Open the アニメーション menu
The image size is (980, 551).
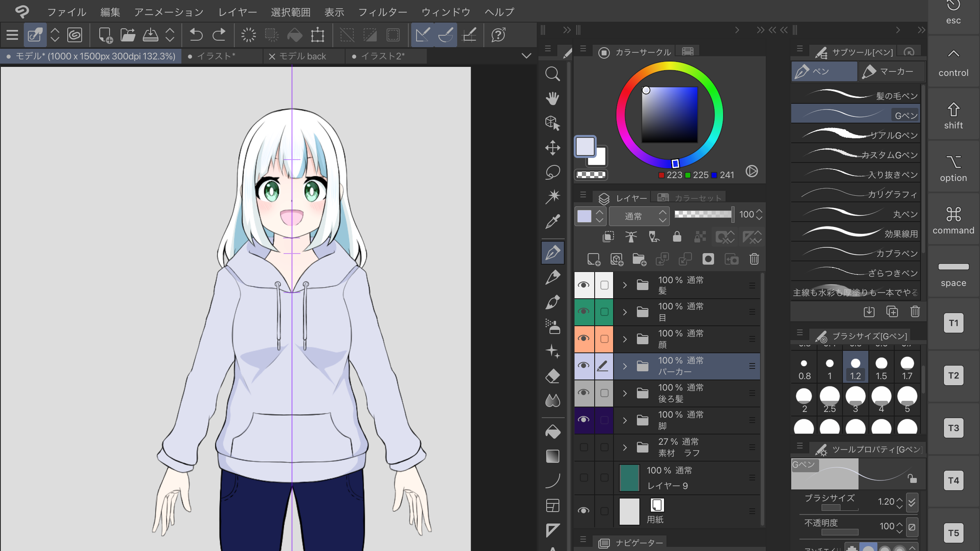point(169,12)
